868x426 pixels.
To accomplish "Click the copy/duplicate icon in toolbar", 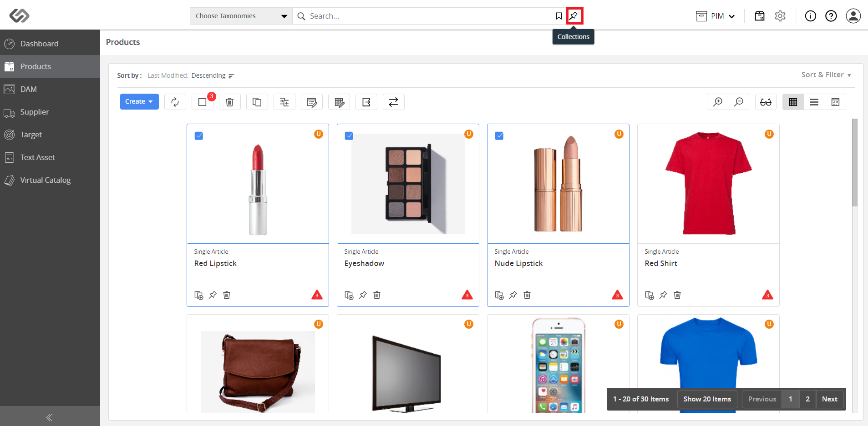I will coord(257,102).
